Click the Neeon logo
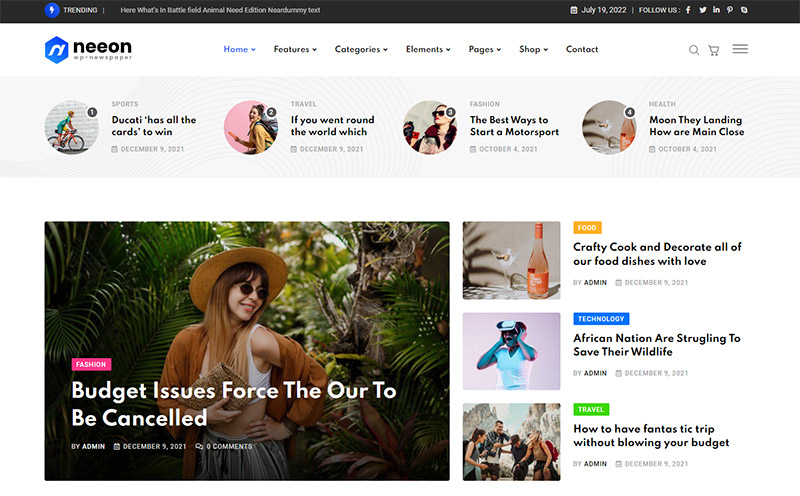This screenshot has width=800, height=496. point(88,49)
